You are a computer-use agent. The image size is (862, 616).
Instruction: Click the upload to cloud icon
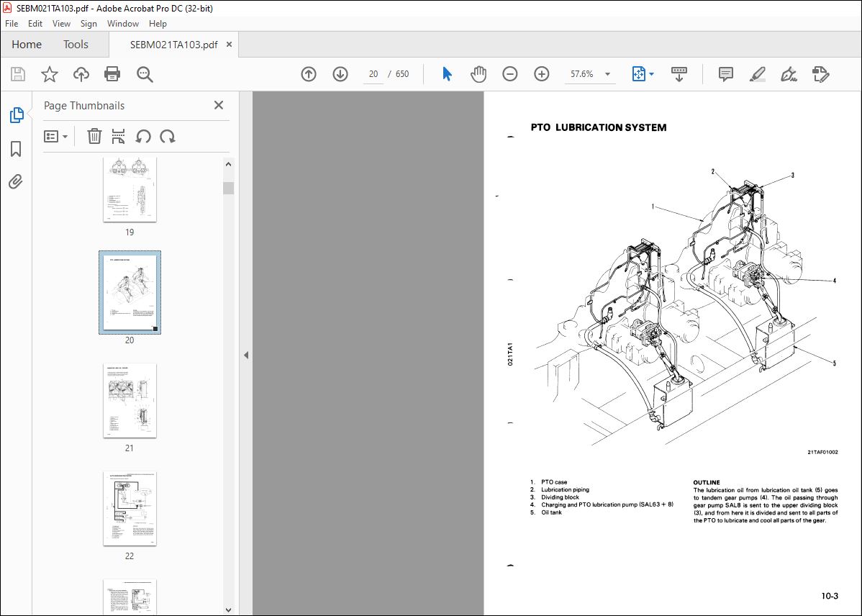(x=81, y=74)
